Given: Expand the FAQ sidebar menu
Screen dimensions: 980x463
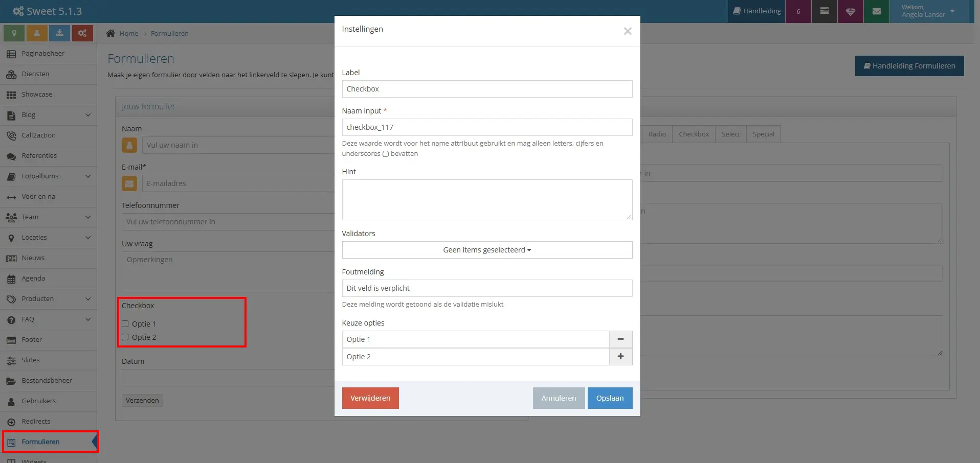Looking at the screenshot, I should (49, 319).
